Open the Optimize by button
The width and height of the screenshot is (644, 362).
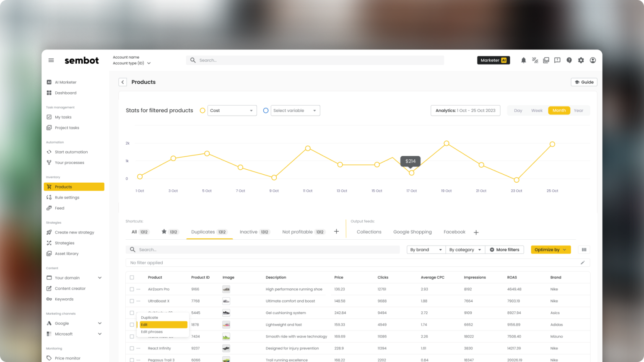click(550, 249)
